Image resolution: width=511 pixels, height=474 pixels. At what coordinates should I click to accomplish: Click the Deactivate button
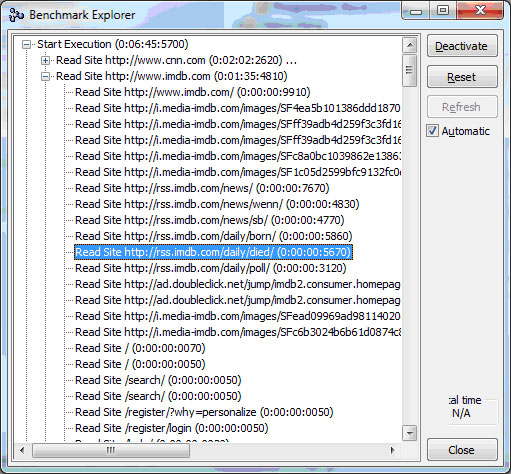tap(462, 46)
